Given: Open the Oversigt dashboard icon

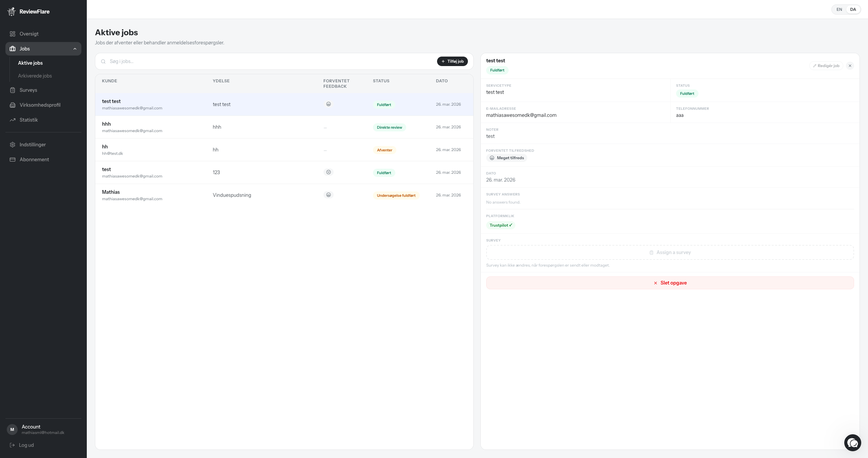Looking at the screenshot, I should tap(13, 34).
